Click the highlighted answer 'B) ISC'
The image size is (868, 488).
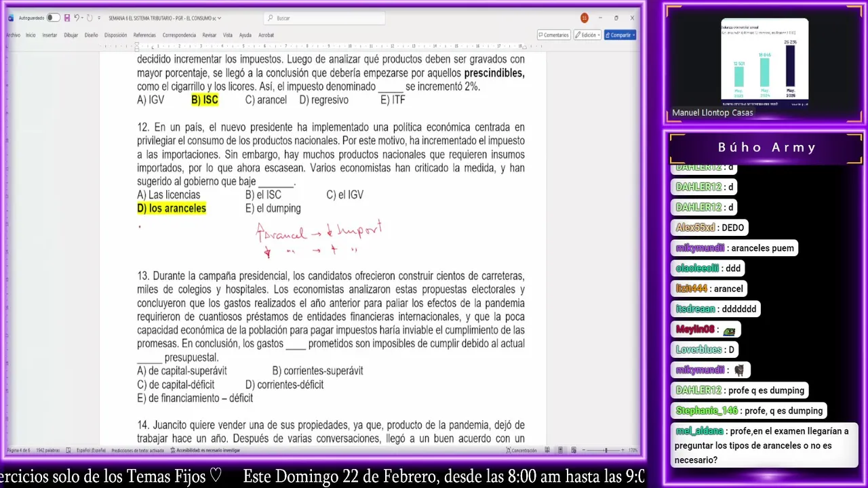[x=205, y=100]
